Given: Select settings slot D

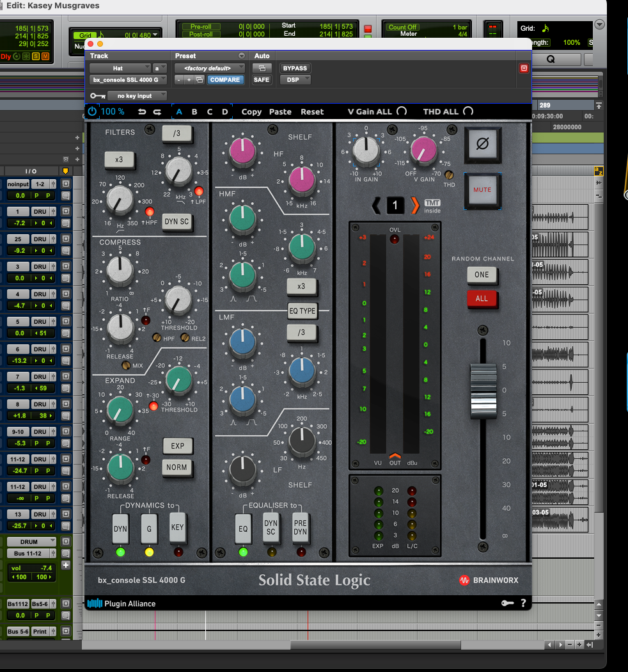Looking at the screenshot, I should pyautogui.click(x=225, y=112).
